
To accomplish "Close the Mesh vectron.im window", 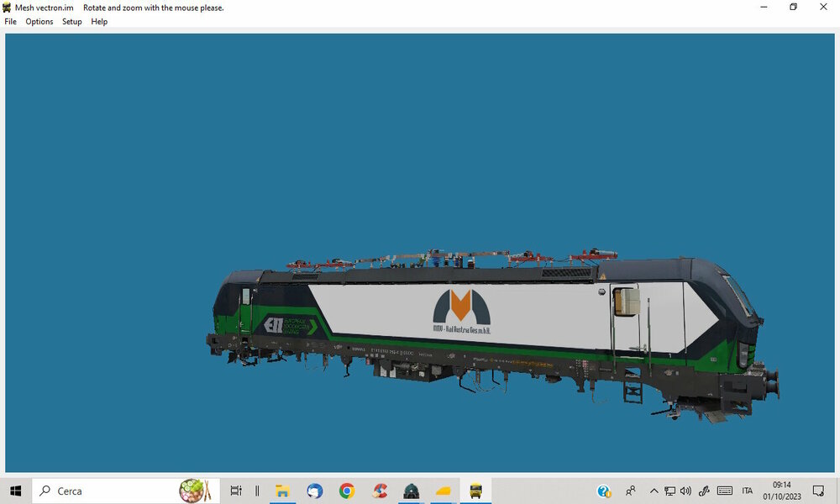I will [x=823, y=7].
